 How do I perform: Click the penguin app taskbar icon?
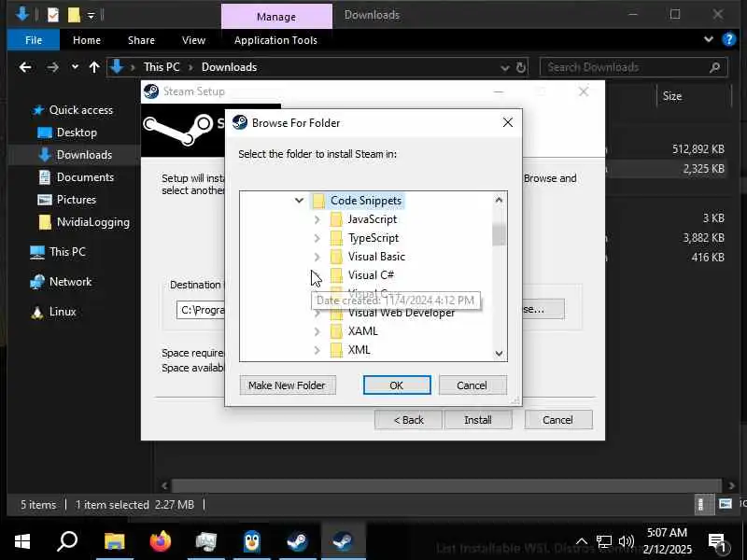point(252,541)
